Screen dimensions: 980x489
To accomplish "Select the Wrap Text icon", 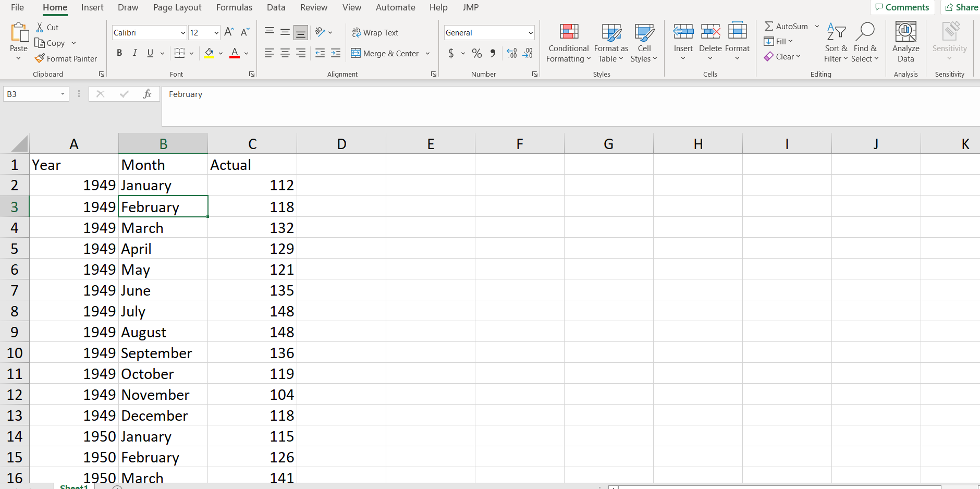I will tap(358, 32).
